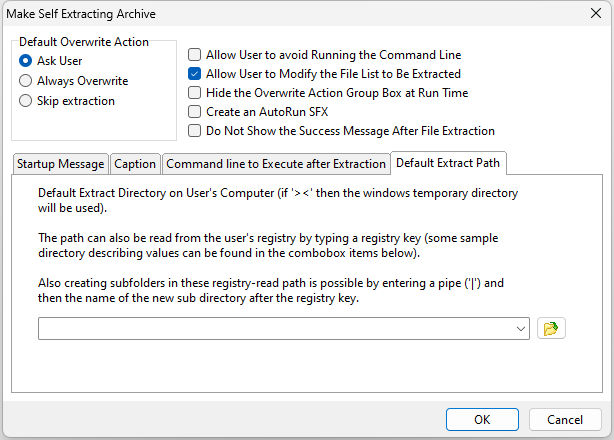The height and width of the screenshot is (440, 614).
Task: Select the Skip extraction radio button
Action: coord(25,101)
